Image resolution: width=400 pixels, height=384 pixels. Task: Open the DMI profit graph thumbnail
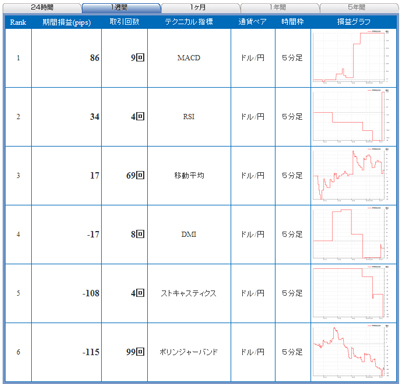coord(351,234)
